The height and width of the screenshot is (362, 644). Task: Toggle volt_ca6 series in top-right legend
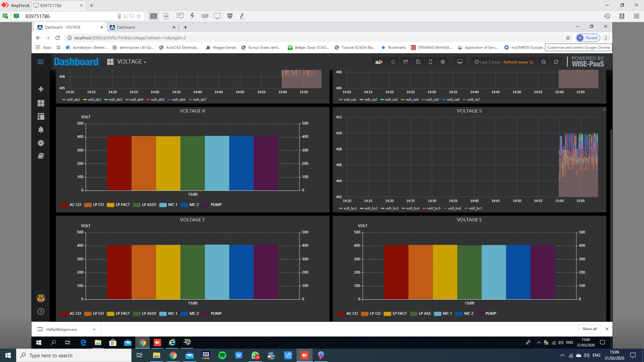[451, 100]
